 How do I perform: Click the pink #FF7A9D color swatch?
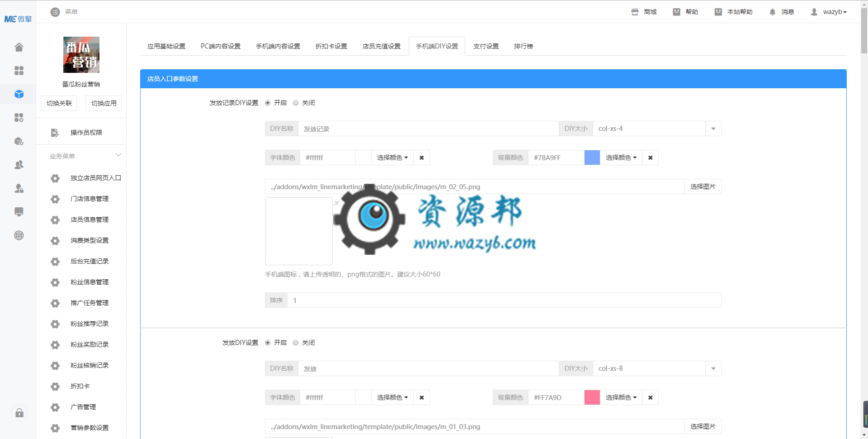pyautogui.click(x=592, y=397)
